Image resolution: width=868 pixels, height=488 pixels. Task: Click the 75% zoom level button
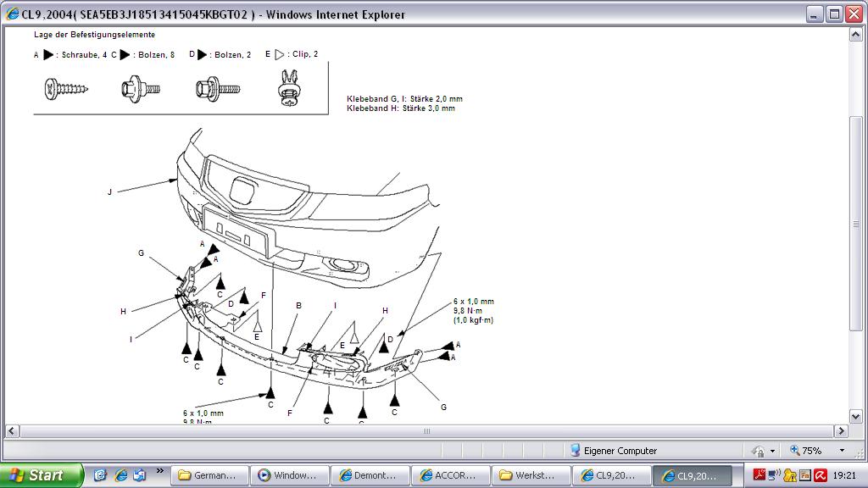[806, 451]
